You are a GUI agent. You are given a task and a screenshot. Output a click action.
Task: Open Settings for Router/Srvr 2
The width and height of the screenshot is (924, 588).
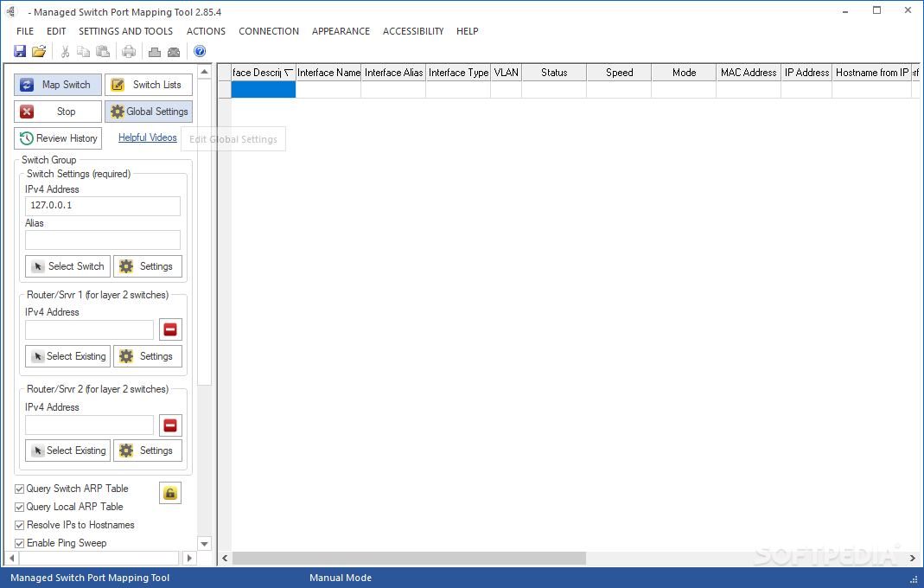[x=148, y=451]
